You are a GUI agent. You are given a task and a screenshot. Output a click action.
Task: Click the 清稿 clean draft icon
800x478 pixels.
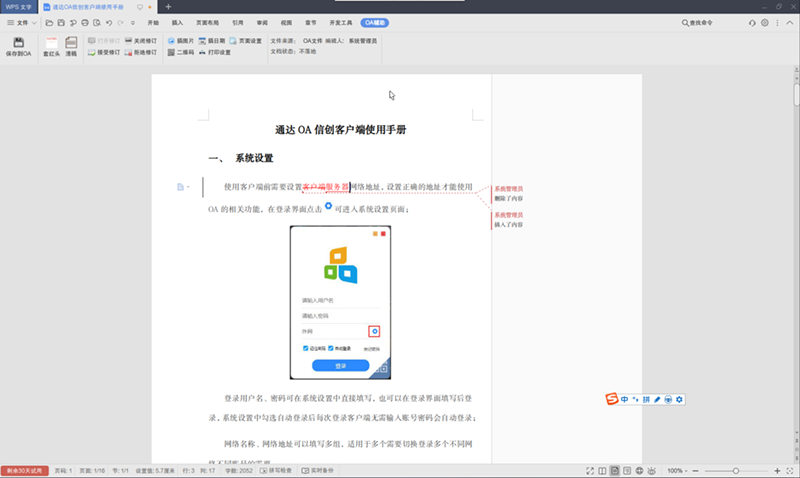(71, 46)
